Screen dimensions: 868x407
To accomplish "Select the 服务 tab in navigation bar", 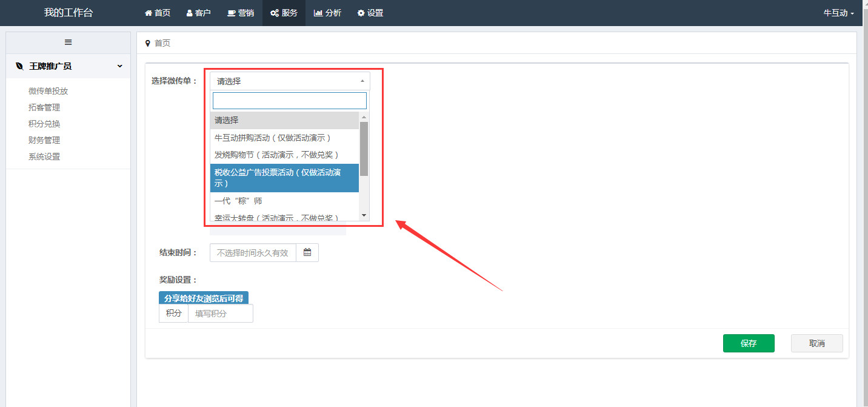I will 284,13.
